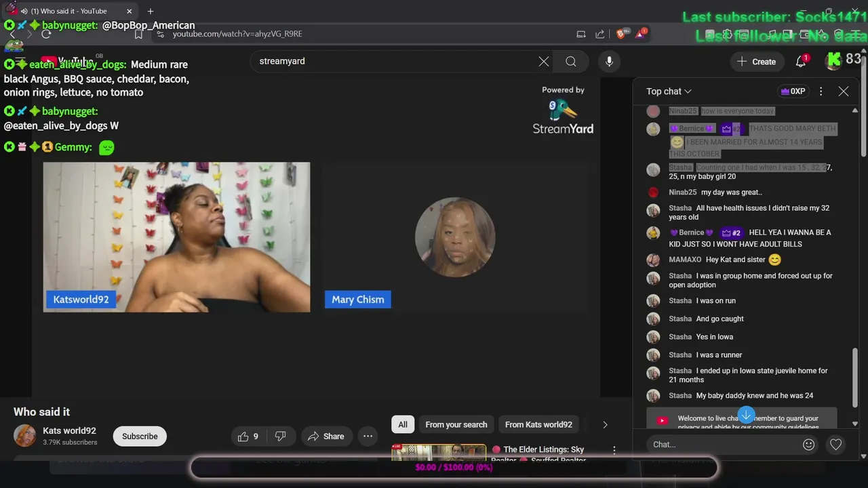The image size is (868, 488).
Task: Open a new browser tab
Action: tap(151, 11)
